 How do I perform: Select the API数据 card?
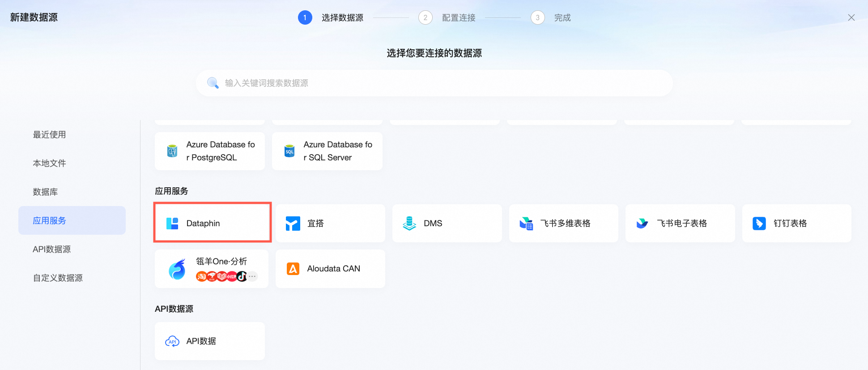coord(210,341)
